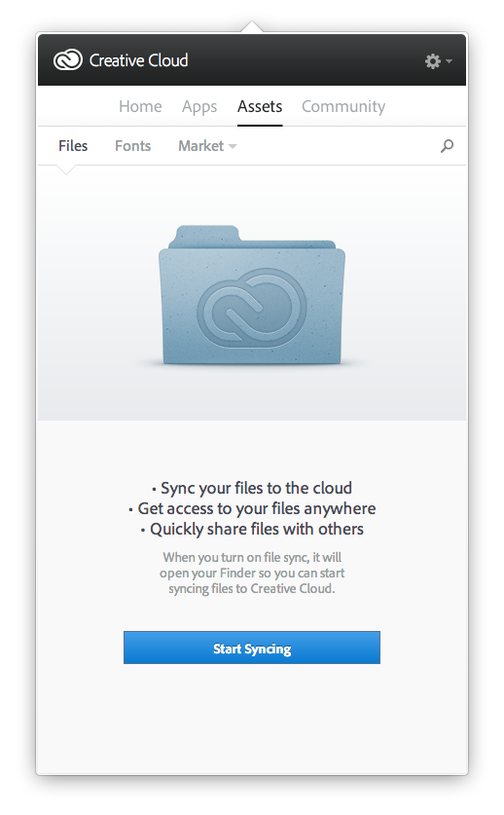Click the search magnifier icon
The height and width of the screenshot is (815, 504).
[x=447, y=146]
